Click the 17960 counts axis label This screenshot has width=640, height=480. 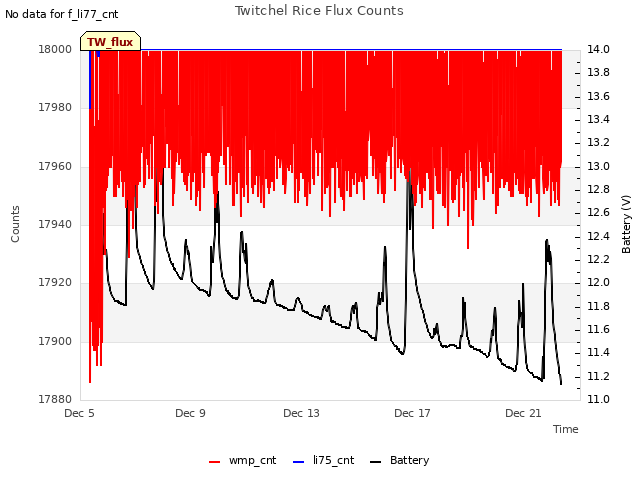click(55, 166)
